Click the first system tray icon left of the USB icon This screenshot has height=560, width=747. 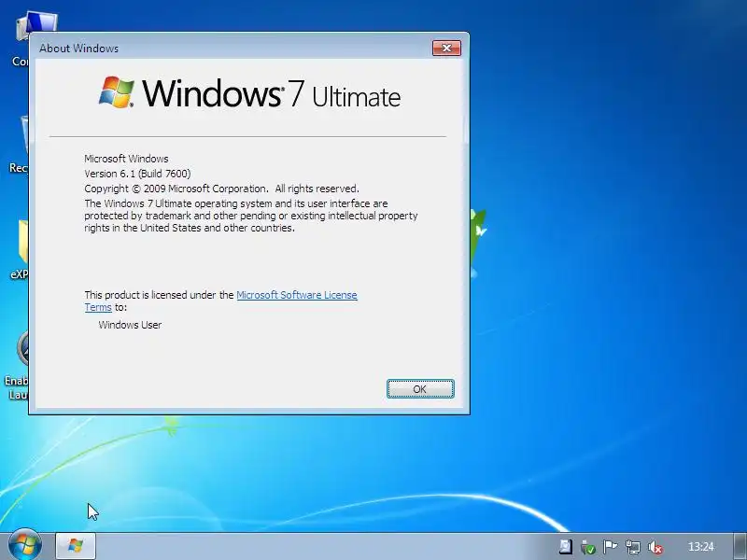point(566,547)
